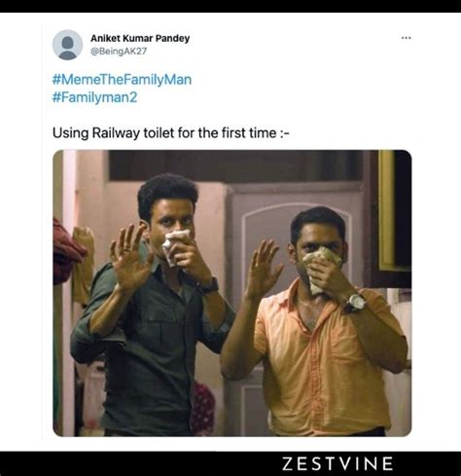
Task: Click the silver wristwatch on orange-shirt man
Action: (x=356, y=303)
